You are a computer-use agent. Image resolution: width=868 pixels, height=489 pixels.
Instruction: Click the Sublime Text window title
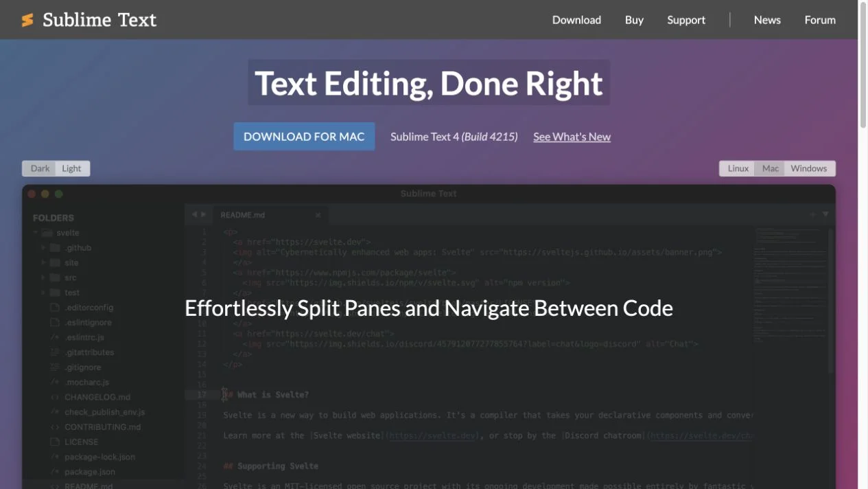point(429,194)
